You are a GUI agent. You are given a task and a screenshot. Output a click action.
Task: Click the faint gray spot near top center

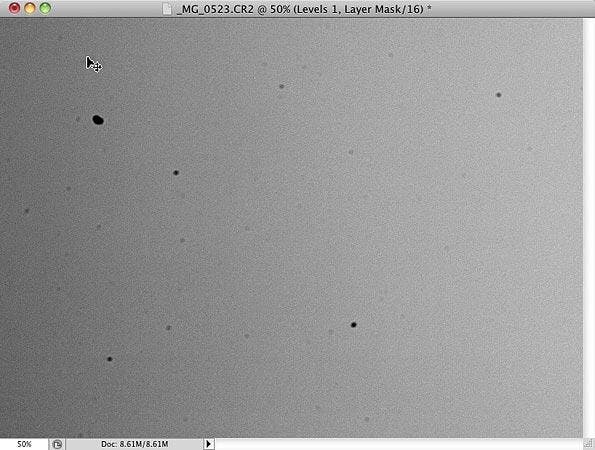[x=282, y=87]
